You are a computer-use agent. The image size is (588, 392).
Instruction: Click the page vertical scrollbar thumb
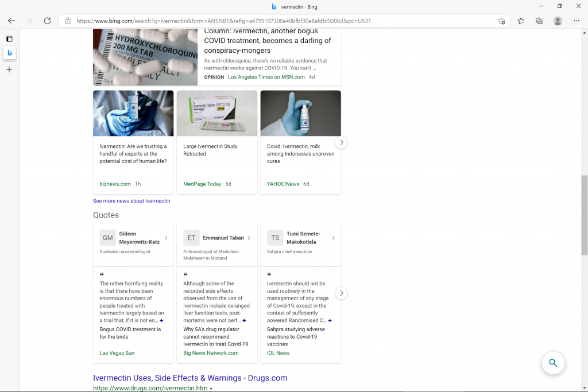click(584, 215)
